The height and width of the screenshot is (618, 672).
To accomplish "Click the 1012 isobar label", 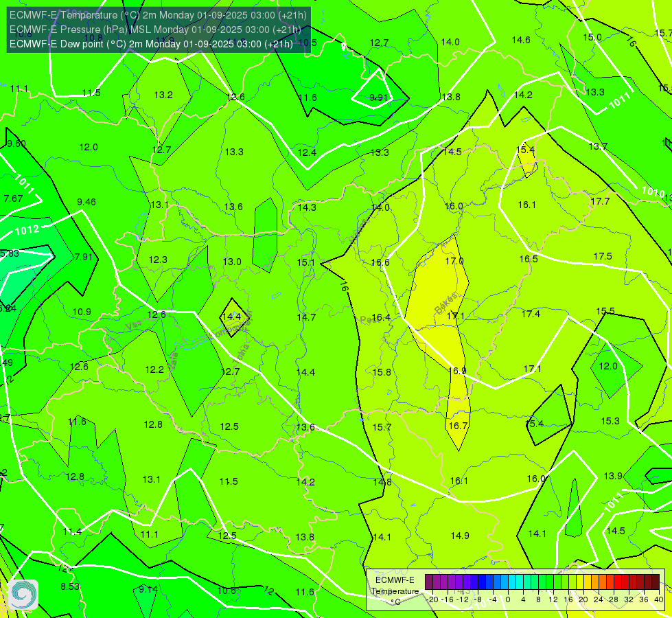I will click(x=27, y=230).
